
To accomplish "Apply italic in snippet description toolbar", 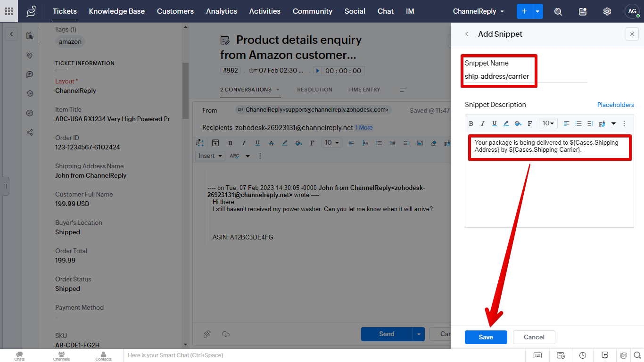I will click(482, 123).
